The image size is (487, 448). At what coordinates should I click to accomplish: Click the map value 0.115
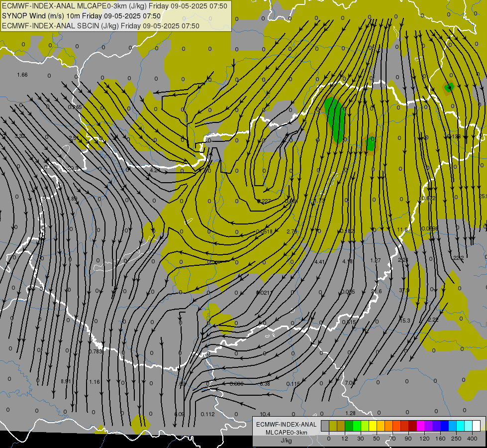293,384
